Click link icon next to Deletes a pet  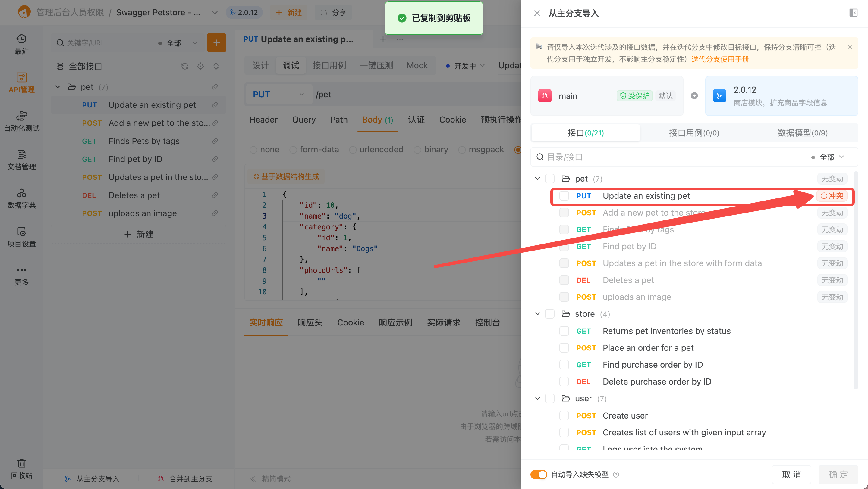pyautogui.click(x=215, y=195)
